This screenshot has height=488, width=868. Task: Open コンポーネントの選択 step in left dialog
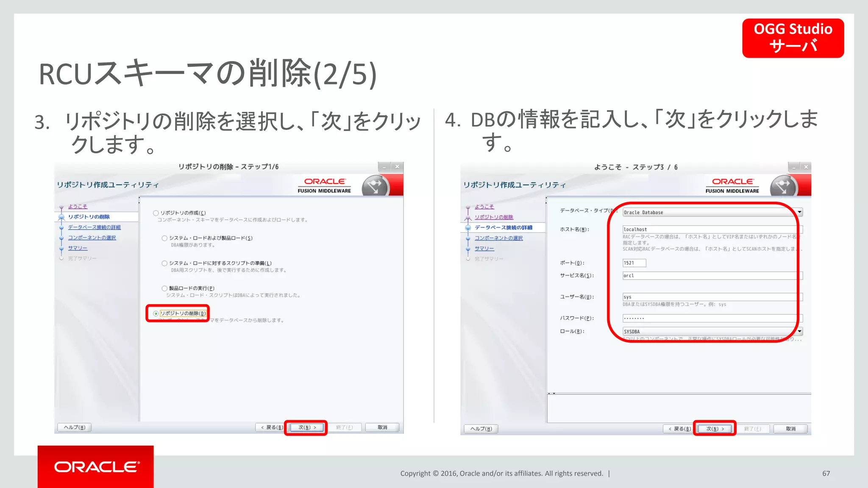click(x=92, y=238)
